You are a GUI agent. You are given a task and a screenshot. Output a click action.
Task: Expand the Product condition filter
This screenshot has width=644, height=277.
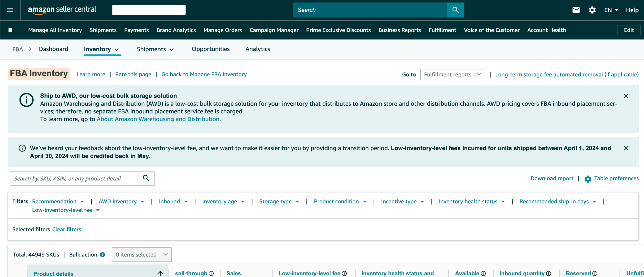(340, 201)
